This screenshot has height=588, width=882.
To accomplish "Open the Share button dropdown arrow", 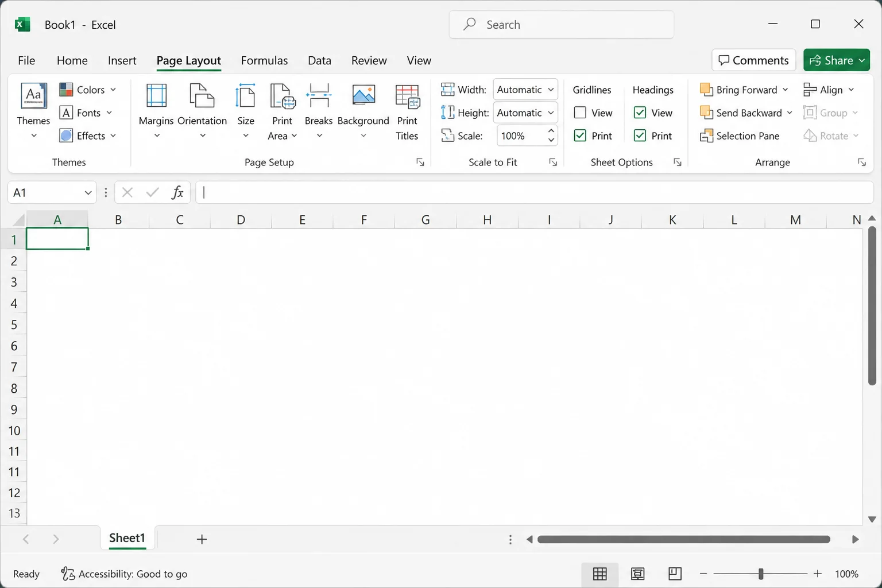I will pyautogui.click(x=862, y=60).
